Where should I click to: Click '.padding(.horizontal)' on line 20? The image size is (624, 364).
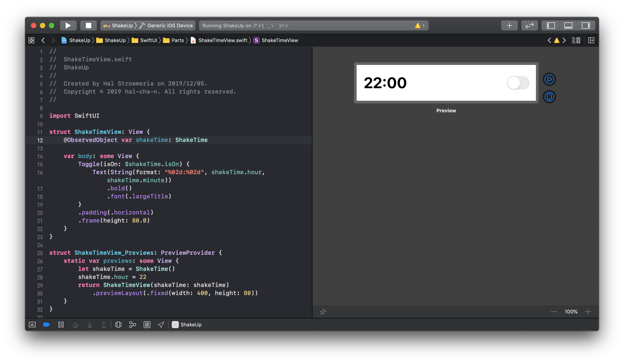116,212
